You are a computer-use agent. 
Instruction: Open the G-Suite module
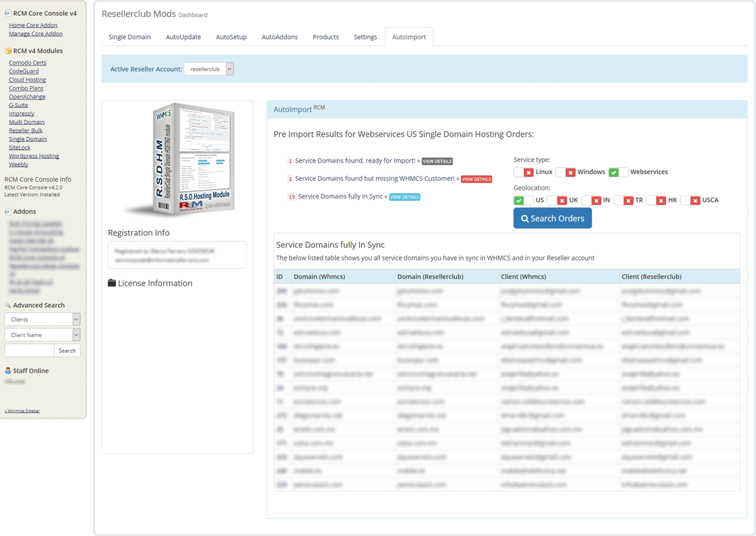[x=18, y=105]
